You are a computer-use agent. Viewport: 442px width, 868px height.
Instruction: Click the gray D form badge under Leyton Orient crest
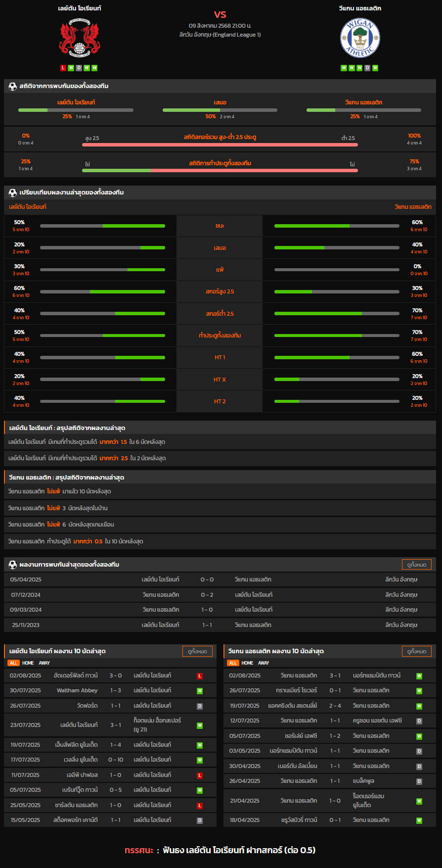click(x=79, y=68)
